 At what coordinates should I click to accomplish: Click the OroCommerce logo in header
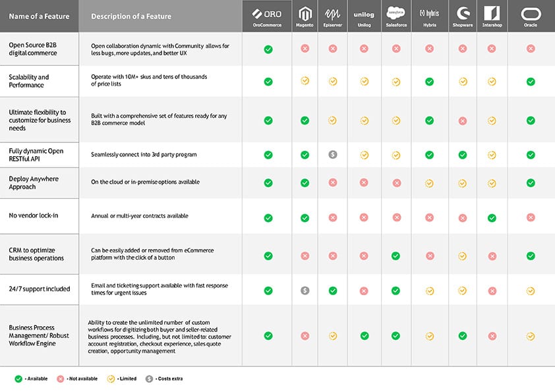tap(267, 14)
